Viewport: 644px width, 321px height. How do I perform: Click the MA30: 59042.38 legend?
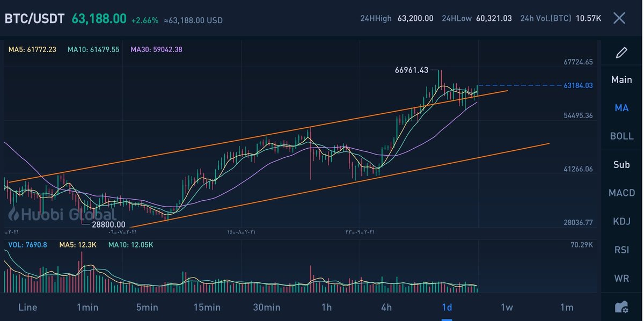point(156,49)
